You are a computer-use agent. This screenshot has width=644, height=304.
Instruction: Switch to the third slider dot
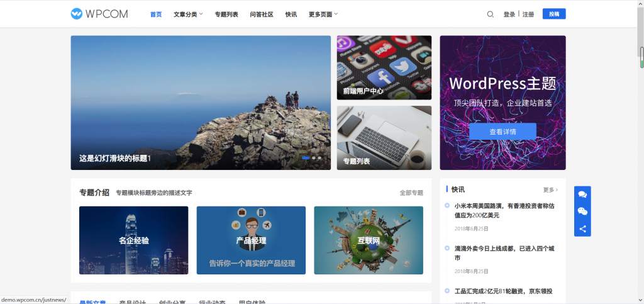319,158
